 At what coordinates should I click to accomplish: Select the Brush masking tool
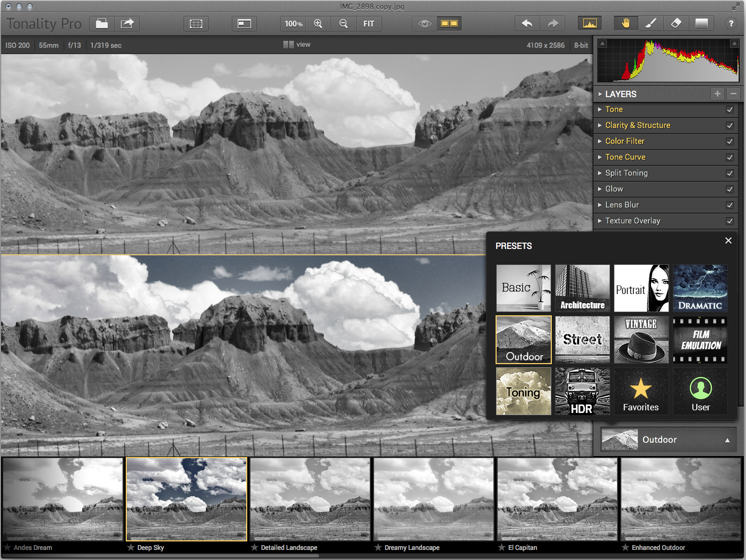pyautogui.click(x=651, y=23)
